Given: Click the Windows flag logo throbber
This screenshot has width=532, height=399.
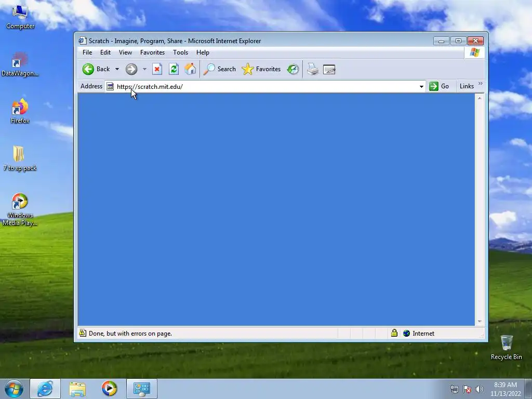Looking at the screenshot, I should (x=474, y=52).
